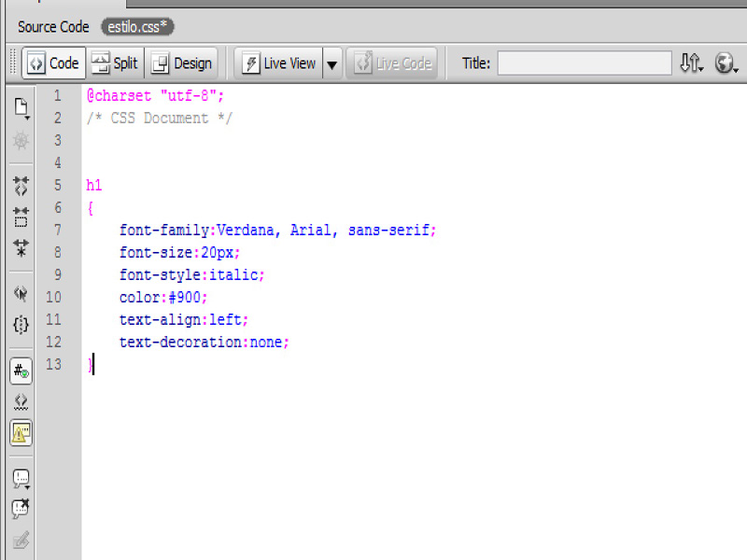Click into the Title text field
Screen dimensions: 747x560
click(584, 63)
